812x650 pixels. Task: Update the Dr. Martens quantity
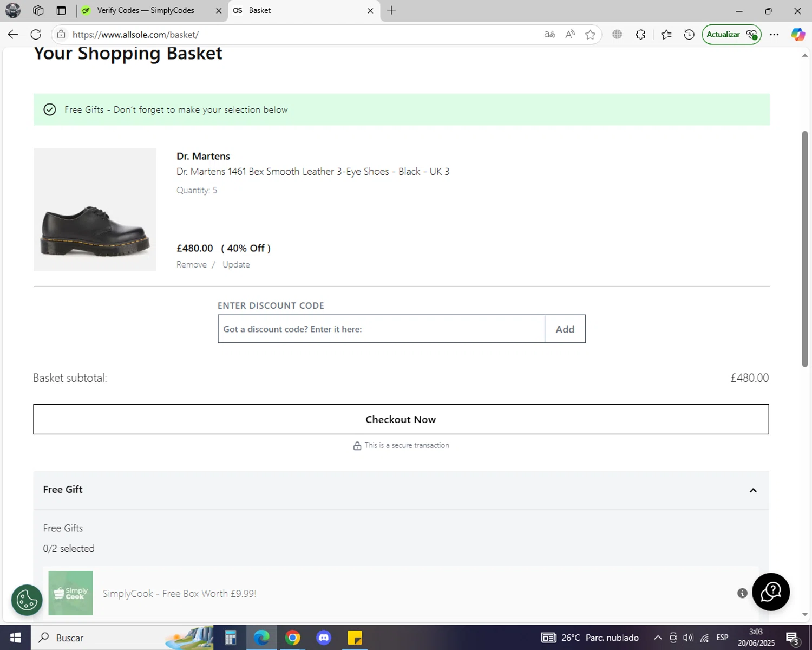(236, 264)
